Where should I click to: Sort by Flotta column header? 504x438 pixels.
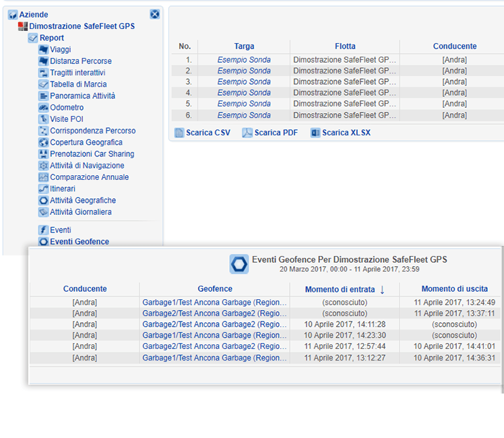(345, 46)
